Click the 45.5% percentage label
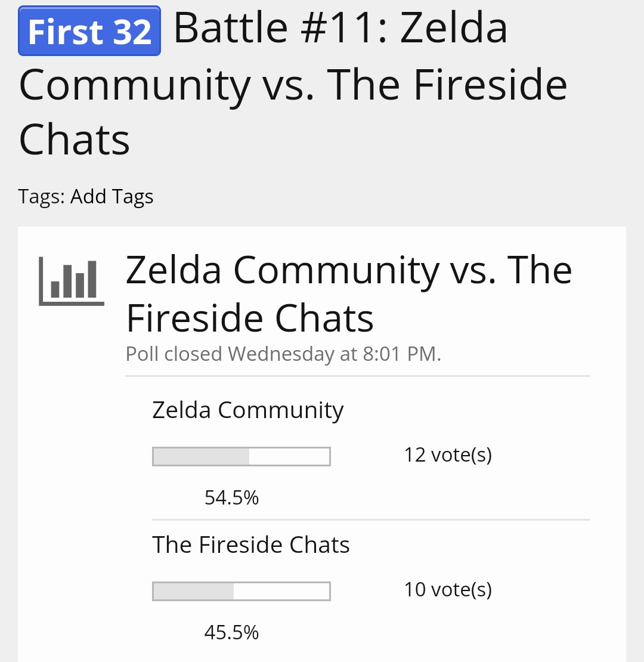The width and height of the screenshot is (644, 662). pos(231,632)
